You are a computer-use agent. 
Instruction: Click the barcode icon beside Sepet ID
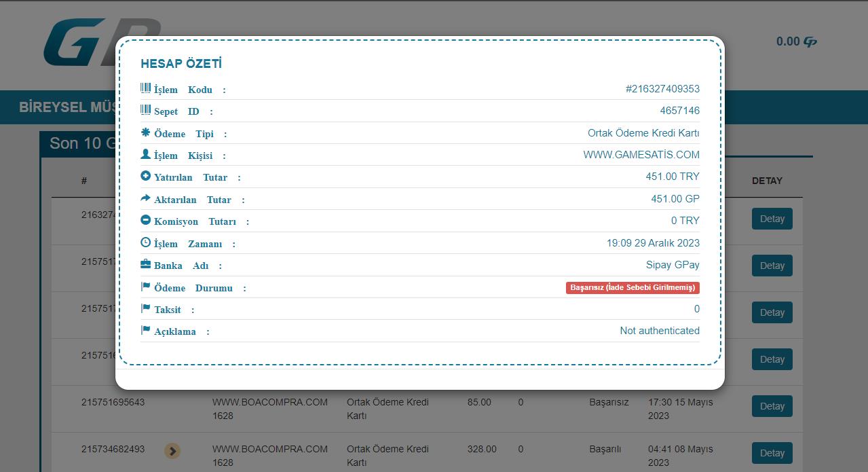[145, 110]
